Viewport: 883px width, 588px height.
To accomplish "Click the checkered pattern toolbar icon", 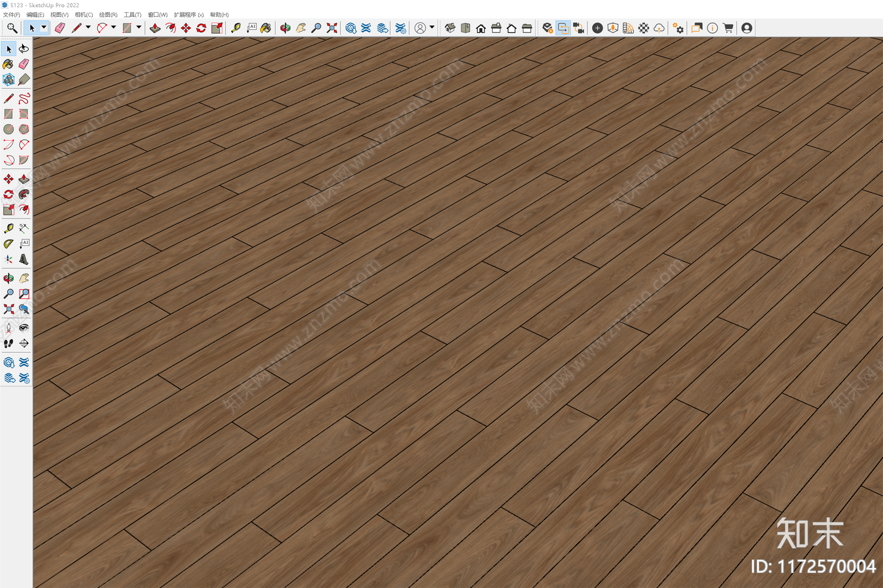I will coord(643,28).
